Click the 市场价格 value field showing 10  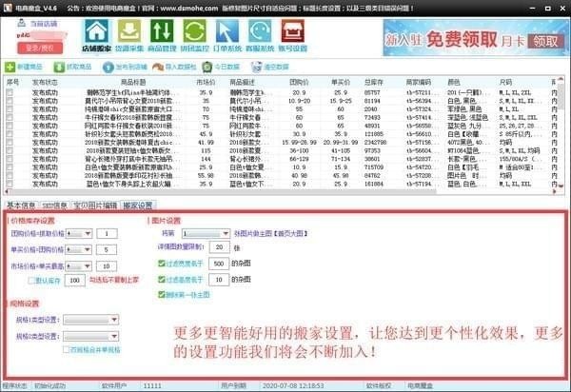(x=107, y=266)
